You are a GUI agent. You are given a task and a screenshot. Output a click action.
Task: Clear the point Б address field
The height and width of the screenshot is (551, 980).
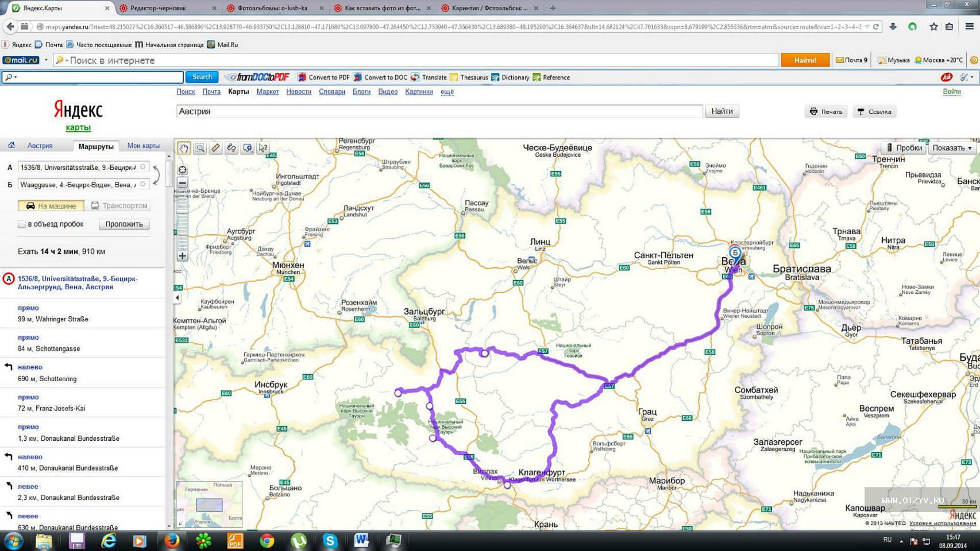click(143, 184)
